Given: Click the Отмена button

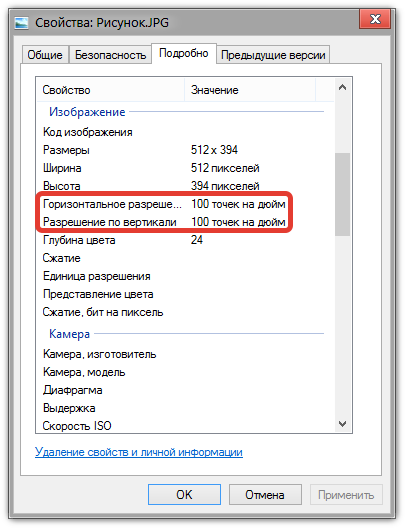Looking at the screenshot, I should pyautogui.click(x=265, y=494).
